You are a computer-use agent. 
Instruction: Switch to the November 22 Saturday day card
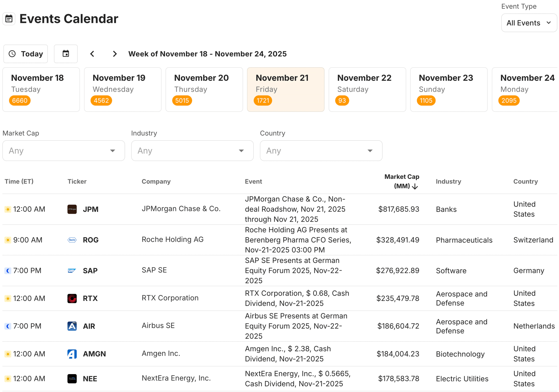[367, 89]
